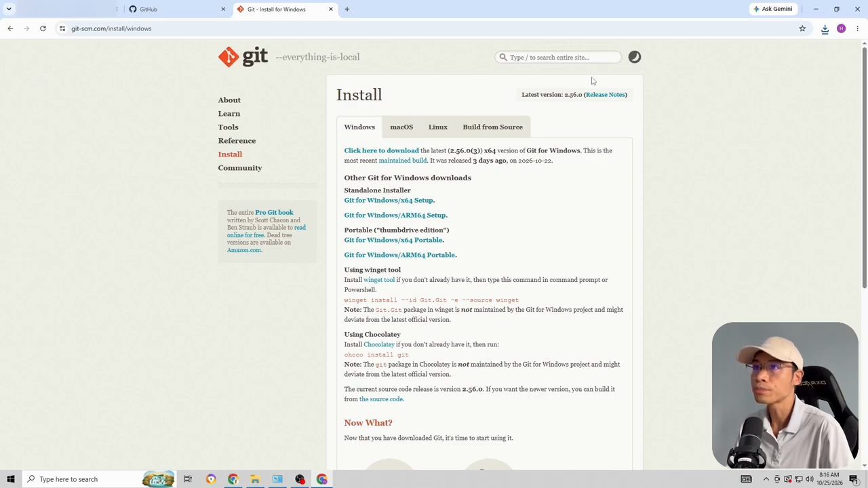The width and height of the screenshot is (868, 488).
Task: Click the Ask Gemini button
Action: (772, 9)
